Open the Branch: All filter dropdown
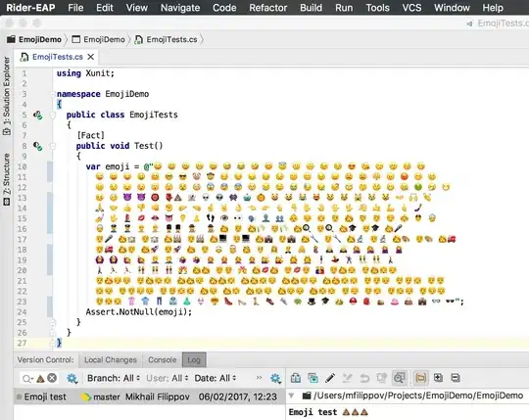This screenshot has height=420, width=529. point(114,378)
